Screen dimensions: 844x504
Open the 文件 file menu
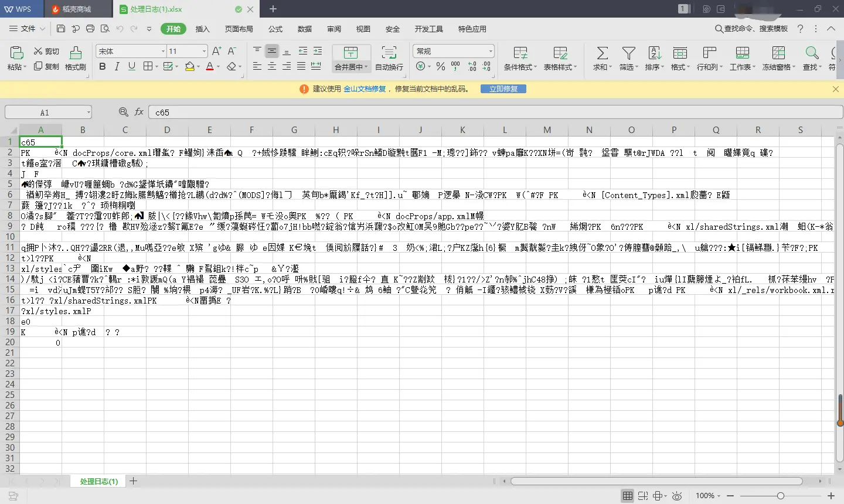click(28, 29)
